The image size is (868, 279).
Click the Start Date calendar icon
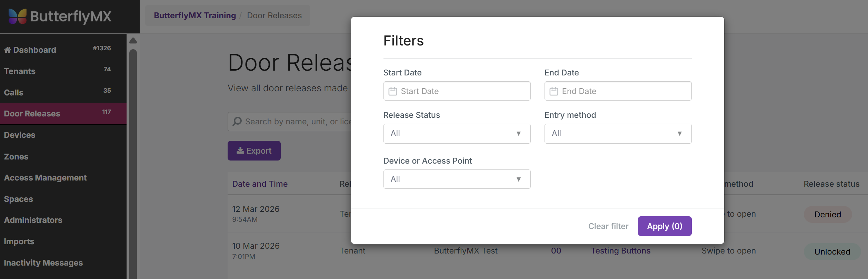pyautogui.click(x=392, y=91)
